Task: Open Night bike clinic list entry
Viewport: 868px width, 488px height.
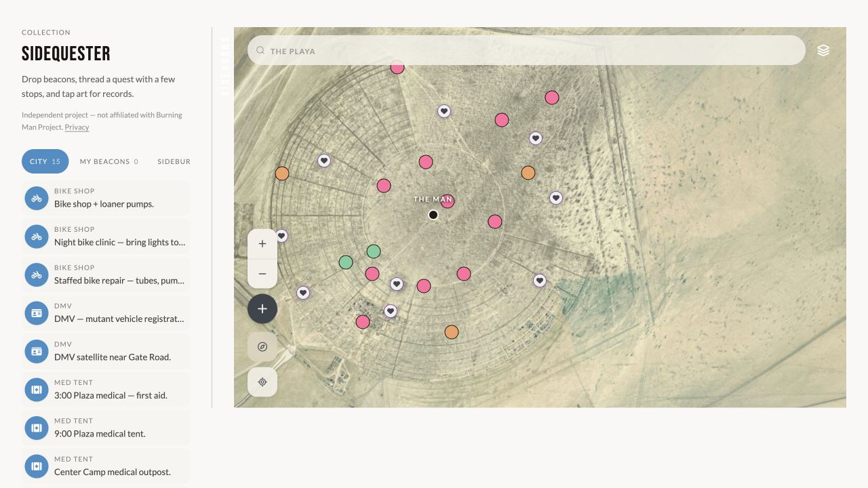Action: tap(106, 237)
